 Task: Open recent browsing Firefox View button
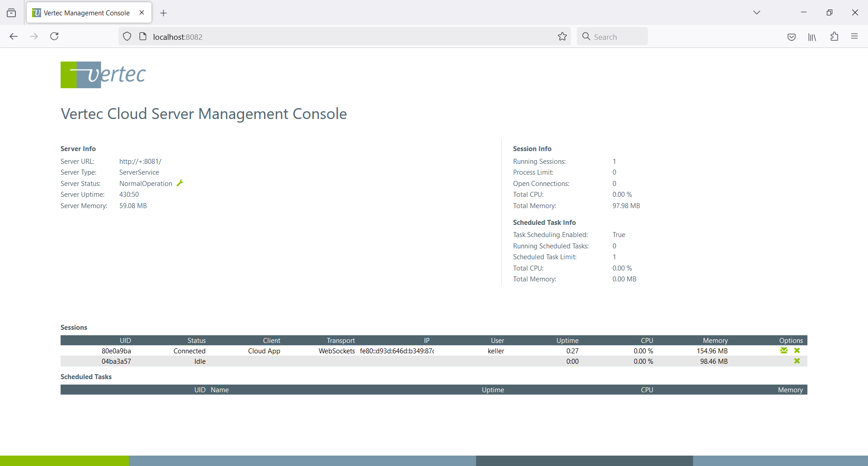pyautogui.click(x=11, y=13)
